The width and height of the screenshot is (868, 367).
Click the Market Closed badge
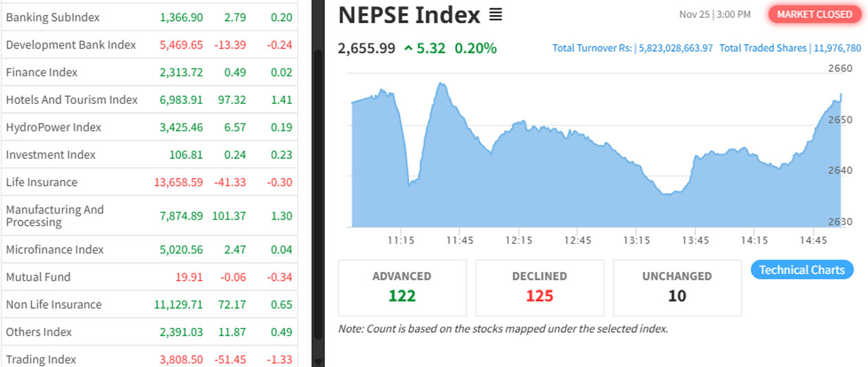(815, 14)
